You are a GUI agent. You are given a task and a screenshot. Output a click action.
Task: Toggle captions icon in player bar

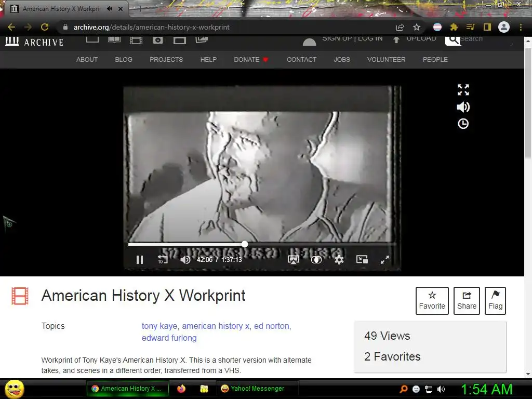coord(316,260)
